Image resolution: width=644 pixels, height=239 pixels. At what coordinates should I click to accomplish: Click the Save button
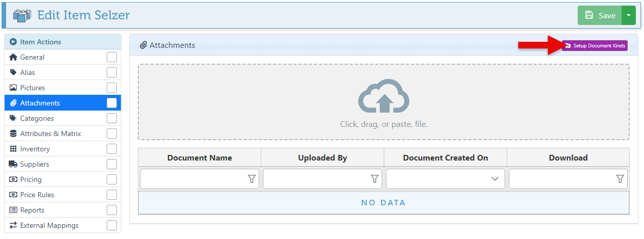coord(600,15)
